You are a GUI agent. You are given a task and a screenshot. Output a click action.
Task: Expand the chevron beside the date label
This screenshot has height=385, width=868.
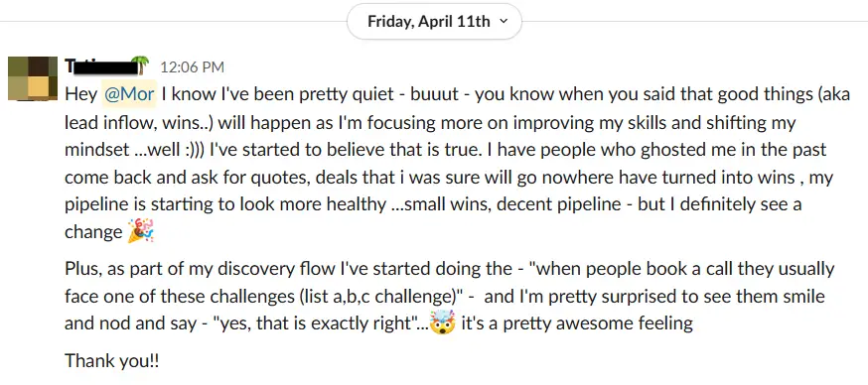(x=504, y=22)
